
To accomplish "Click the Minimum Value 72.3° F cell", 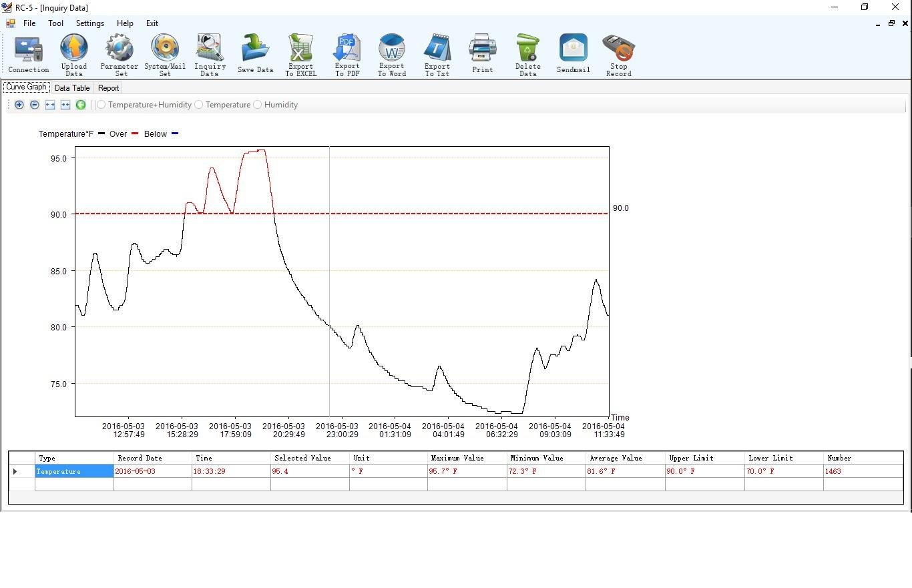I will (546, 471).
